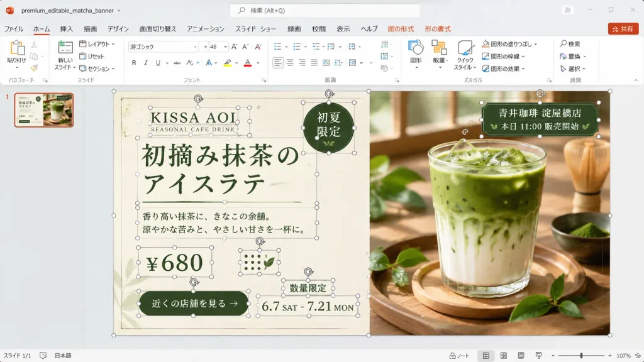Select the 近くの店舗を見る button shape on the slide
This screenshot has height=362, width=644.
coord(194,304)
